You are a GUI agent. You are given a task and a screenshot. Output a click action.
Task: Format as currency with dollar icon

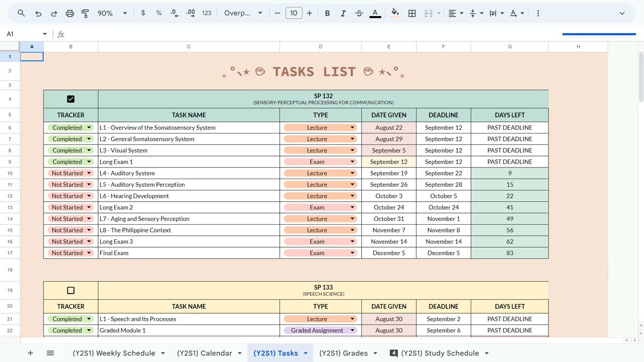pyautogui.click(x=143, y=13)
